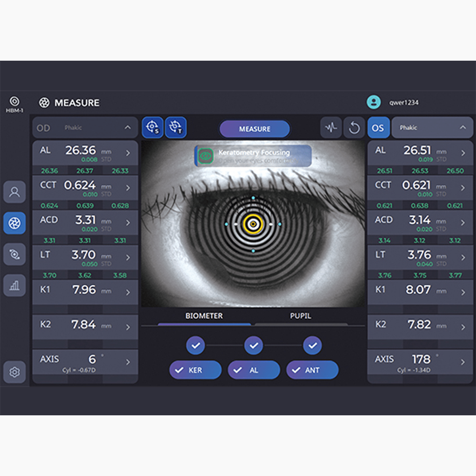Image resolution: width=476 pixels, height=476 pixels.
Task: Click the OD eye label
Action: (x=44, y=128)
